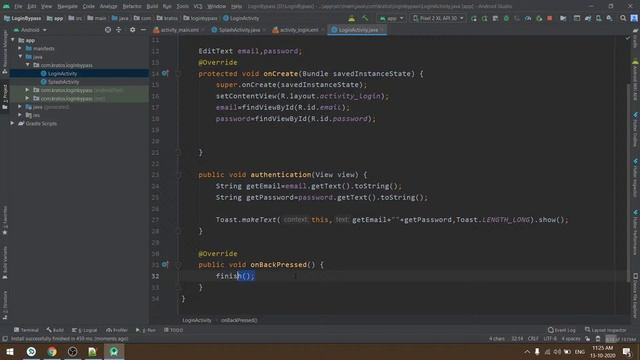The height and width of the screenshot is (360, 640).
Task: Toggle the Build Variants side tab
Action: click(x=5, y=263)
